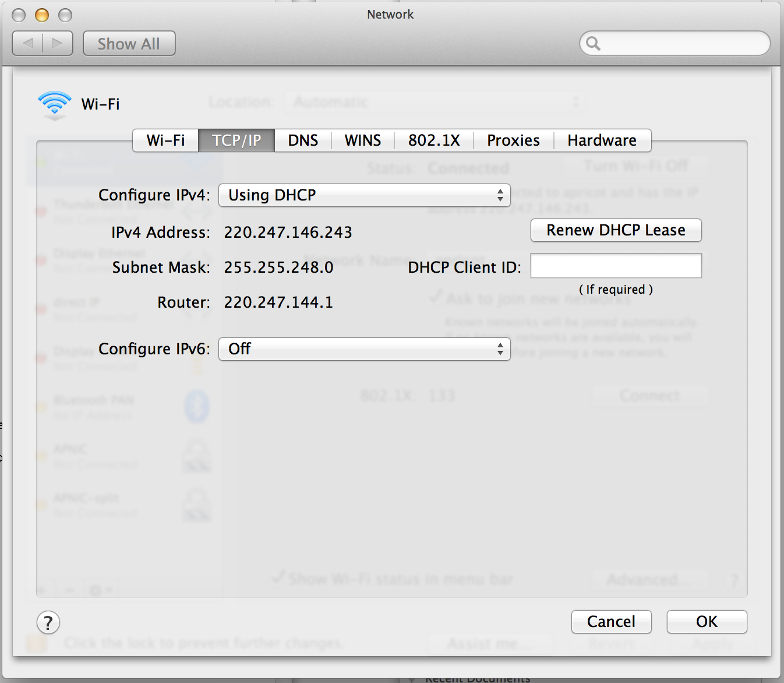Screen dimensions: 784x683
Task: Open the Hardware tab
Action: tap(602, 140)
